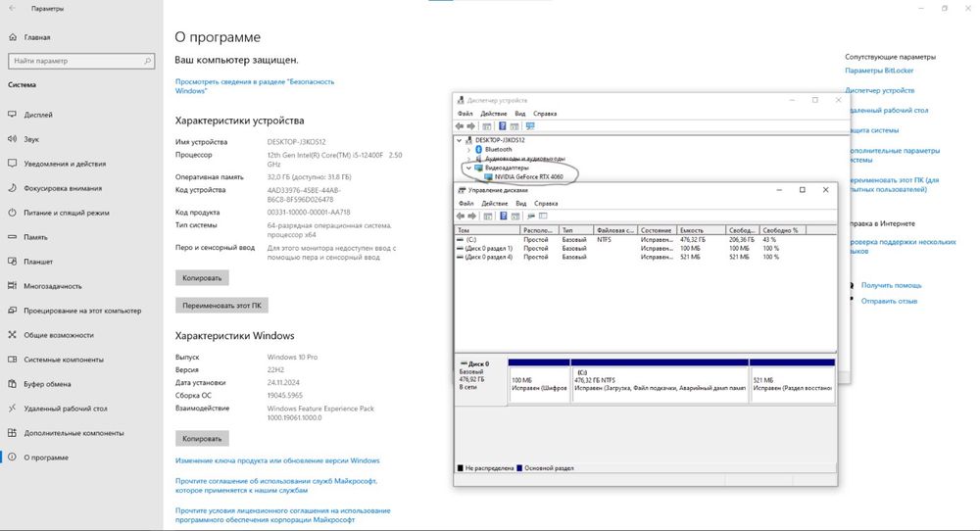Open Файл menu in Управление дисками
The height and width of the screenshot is (531, 980).
point(466,204)
